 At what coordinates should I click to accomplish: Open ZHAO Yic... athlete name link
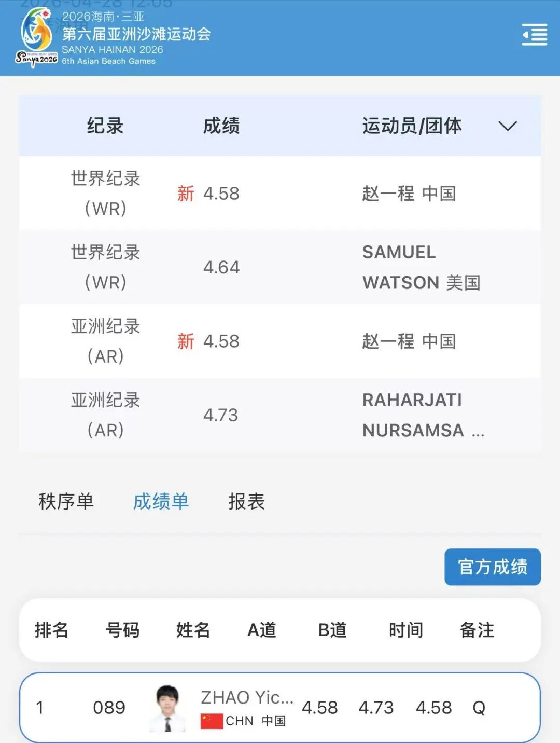coord(247,697)
